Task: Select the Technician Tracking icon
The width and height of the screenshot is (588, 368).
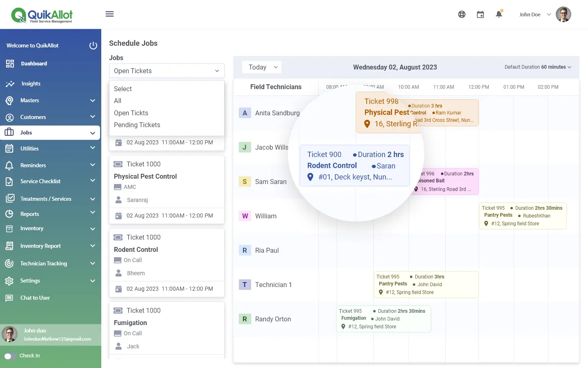Action: click(9, 263)
